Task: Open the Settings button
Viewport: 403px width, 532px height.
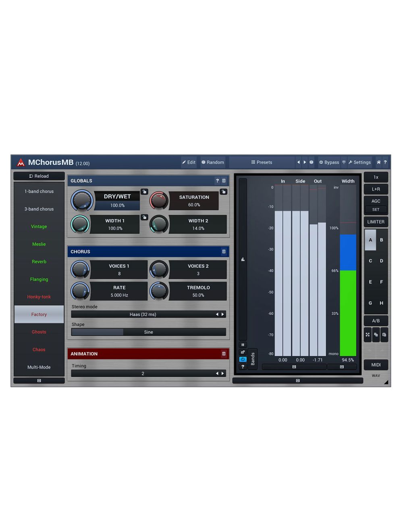Action: (359, 162)
